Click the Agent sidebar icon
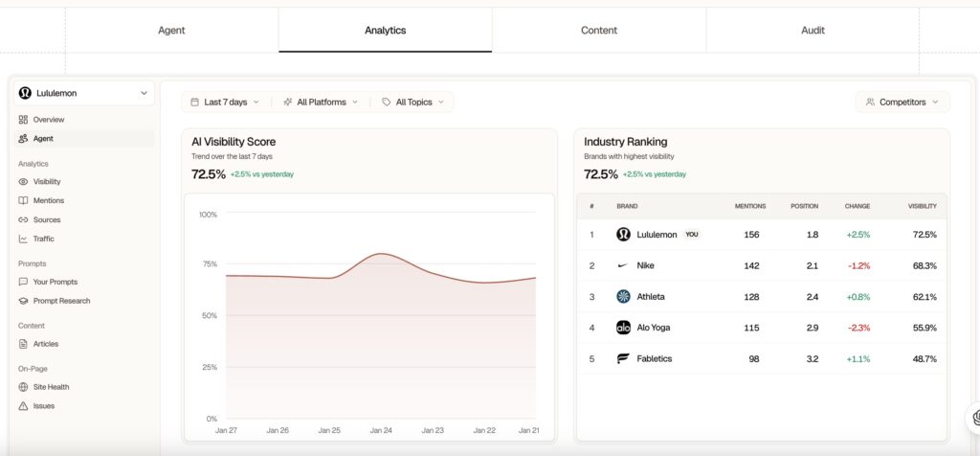 (x=23, y=139)
